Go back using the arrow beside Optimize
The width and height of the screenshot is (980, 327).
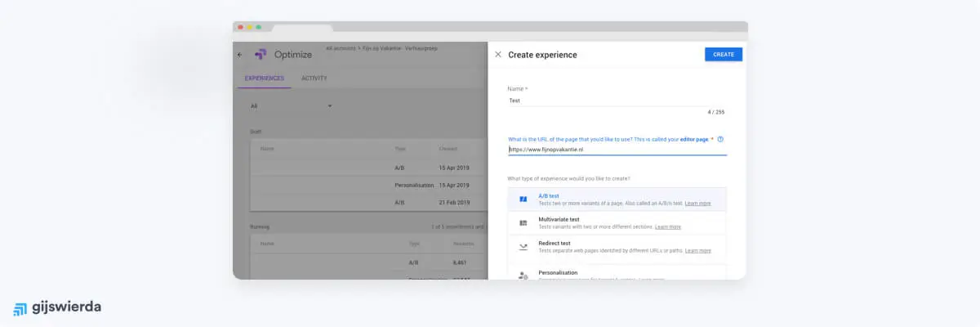(240, 55)
